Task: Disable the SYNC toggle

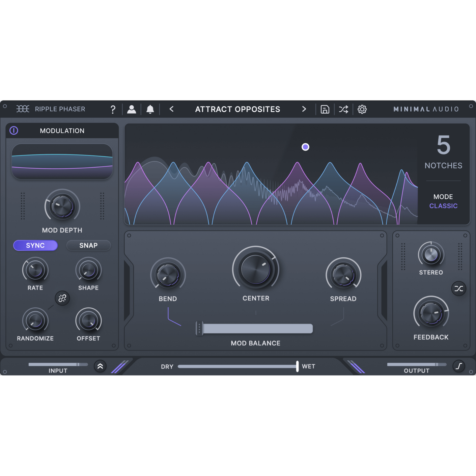Action: tap(35, 245)
